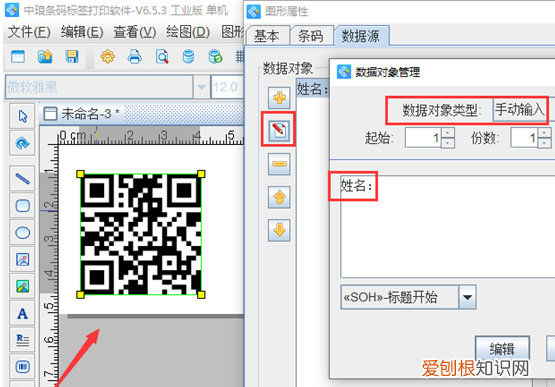This screenshot has width=555, height=387.
Task: Click the 份数 number field
Action: [x=524, y=138]
